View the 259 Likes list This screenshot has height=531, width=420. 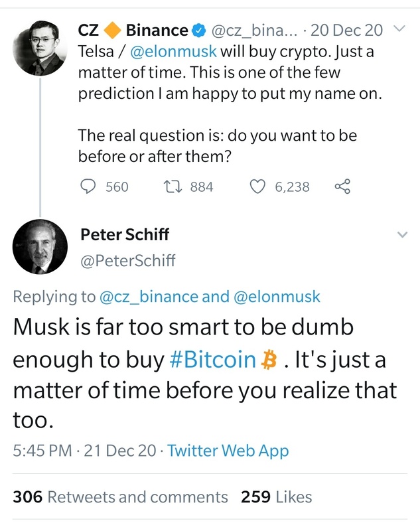tap(275, 496)
